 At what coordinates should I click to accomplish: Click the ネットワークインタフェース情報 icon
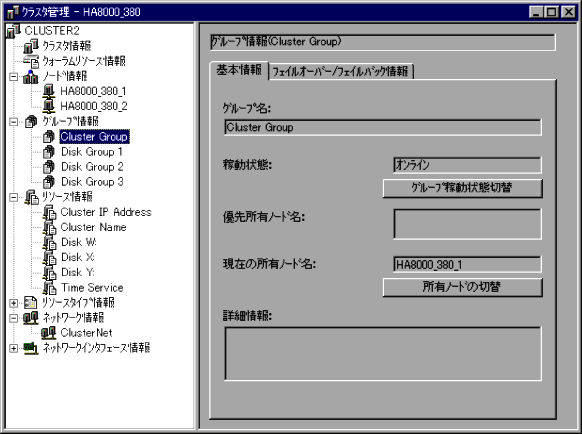coord(31,348)
